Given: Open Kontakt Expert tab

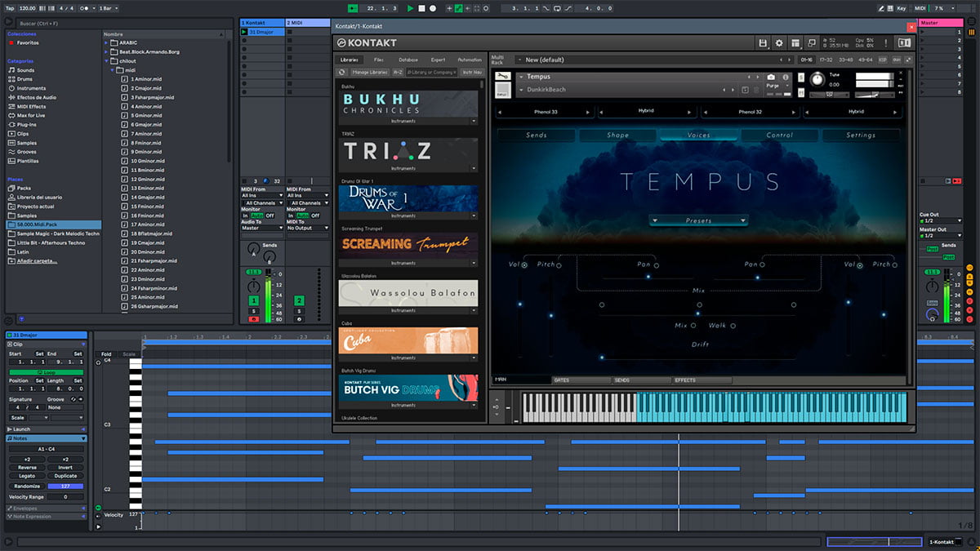Looking at the screenshot, I should [439, 60].
